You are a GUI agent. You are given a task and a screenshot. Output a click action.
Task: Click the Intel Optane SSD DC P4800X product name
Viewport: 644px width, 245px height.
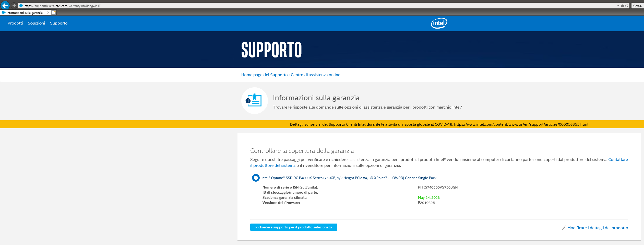click(349, 178)
